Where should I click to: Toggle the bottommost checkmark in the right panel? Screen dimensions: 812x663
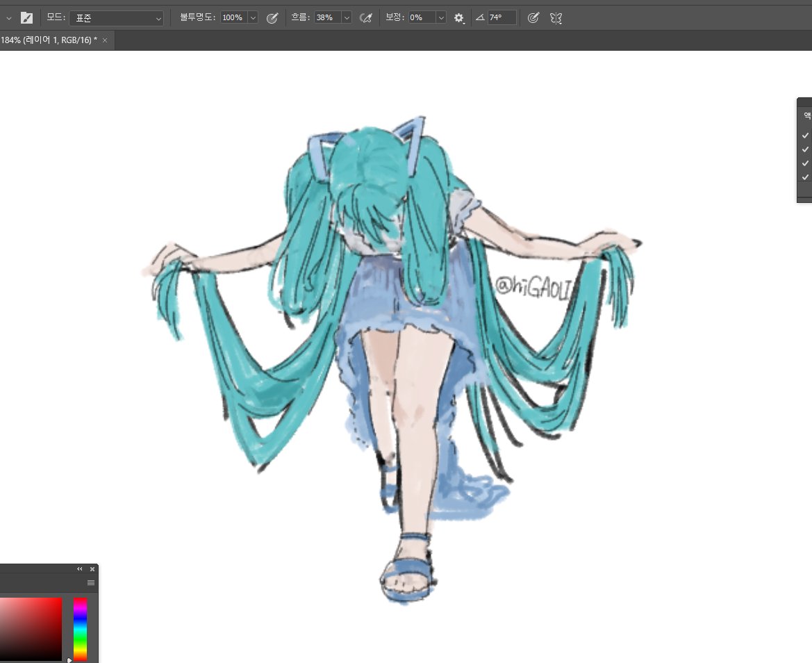[805, 177]
